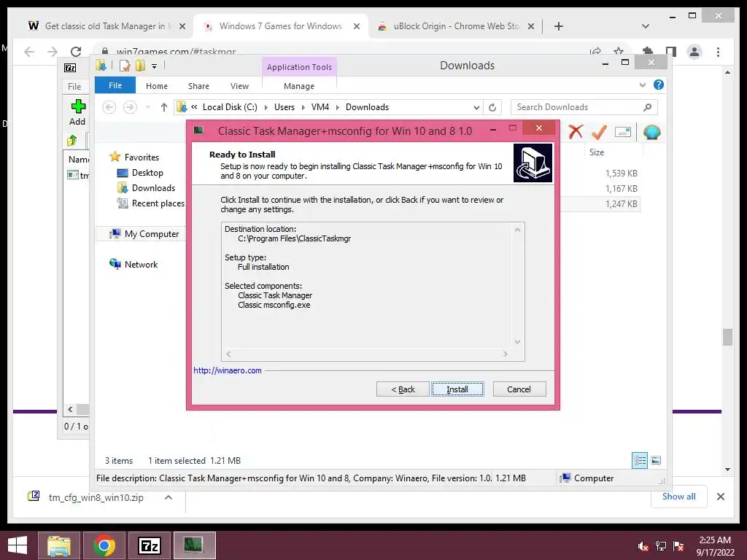Close the Chrome downloads bar

(721, 497)
